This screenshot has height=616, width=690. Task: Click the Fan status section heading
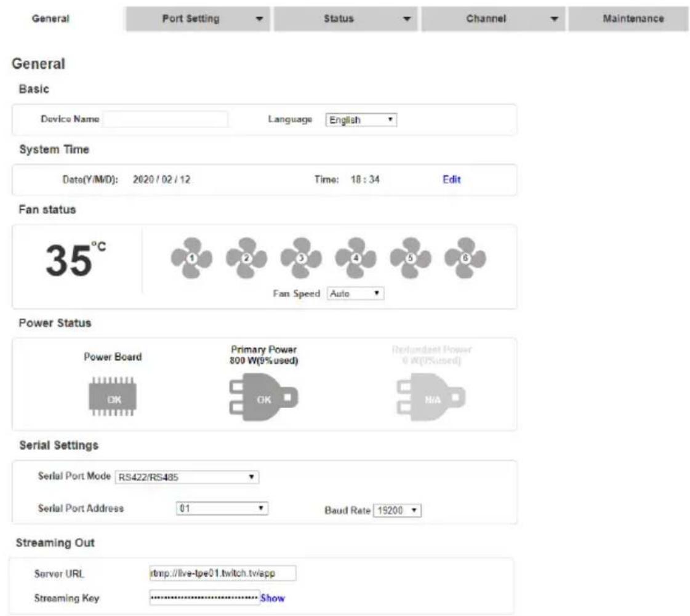coord(47,209)
